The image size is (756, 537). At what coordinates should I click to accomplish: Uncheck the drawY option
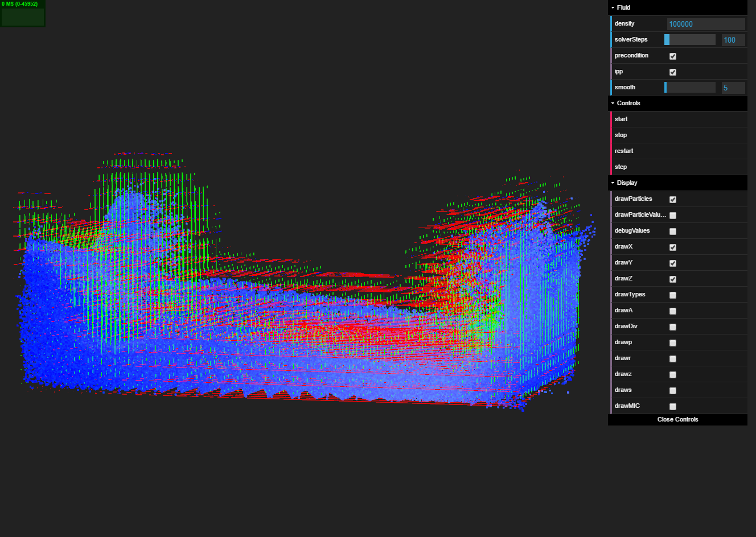[x=673, y=263]
